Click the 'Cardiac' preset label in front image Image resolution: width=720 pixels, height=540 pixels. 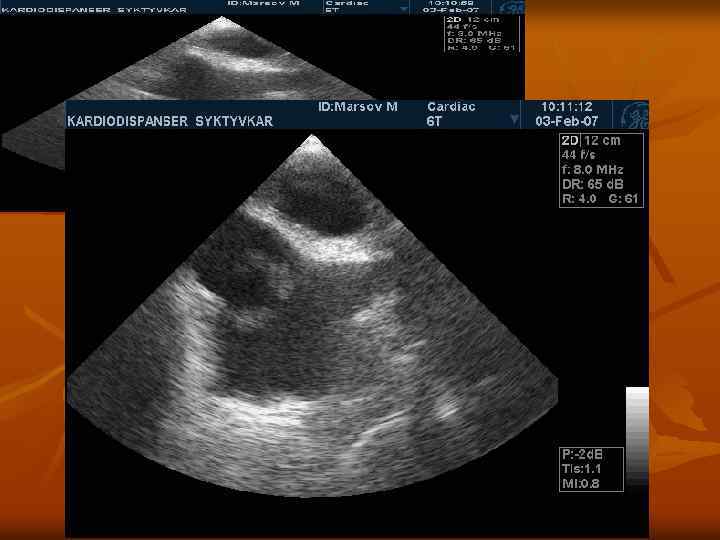pos(451,107)
